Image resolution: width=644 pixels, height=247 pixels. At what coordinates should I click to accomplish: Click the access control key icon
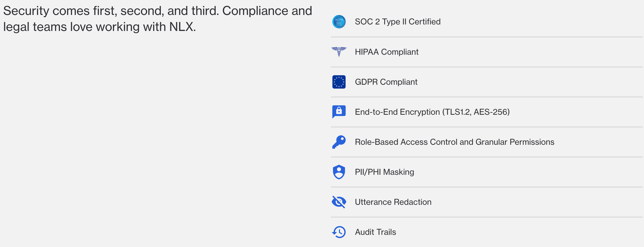coord(339,142)
